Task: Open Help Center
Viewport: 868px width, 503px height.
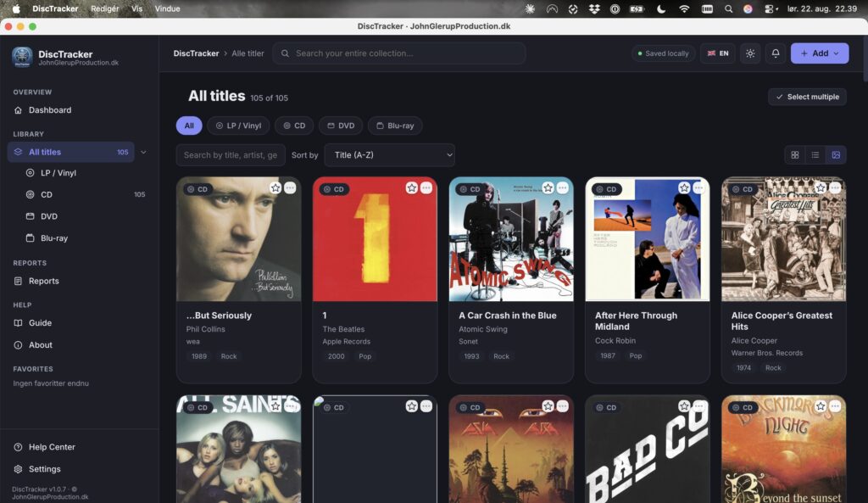Action: pyautogui.click(x=79, y=447)
